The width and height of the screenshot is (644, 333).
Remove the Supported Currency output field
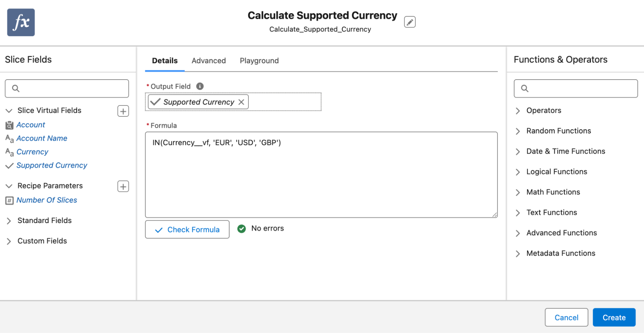(x=241, y=102)
